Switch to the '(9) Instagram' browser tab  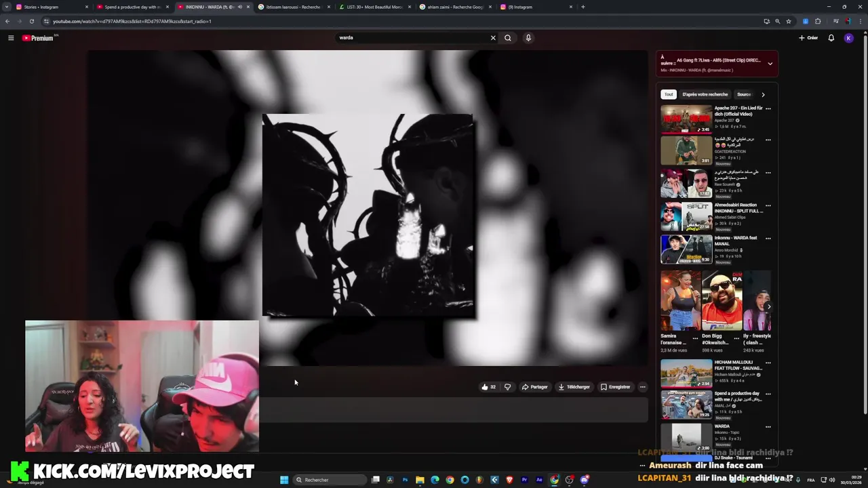(536, 7)
